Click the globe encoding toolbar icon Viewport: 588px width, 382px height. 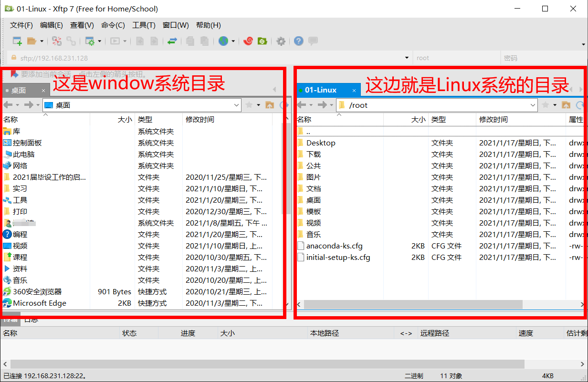click(x=223, y=41)
